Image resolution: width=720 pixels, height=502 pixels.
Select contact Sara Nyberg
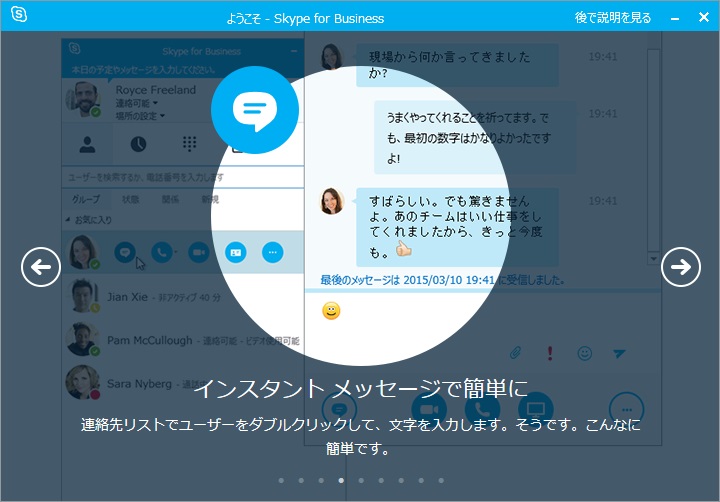click(x=183, y=384)
